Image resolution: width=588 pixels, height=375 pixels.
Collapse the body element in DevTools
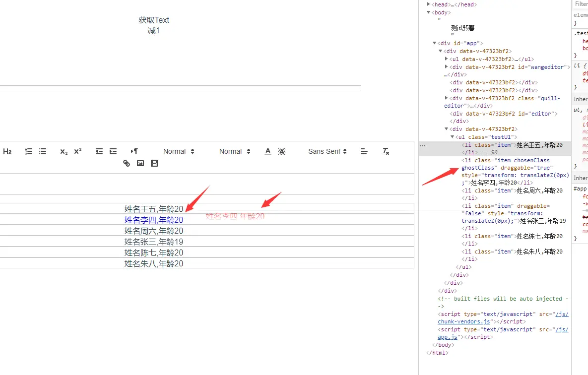tap(429, 12)
